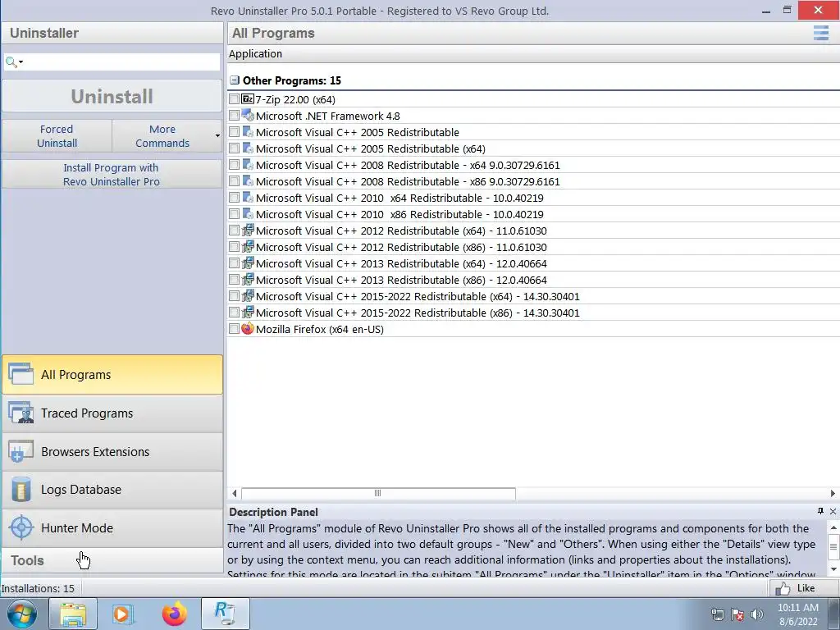Switch to All Programs module

[112, 374]
